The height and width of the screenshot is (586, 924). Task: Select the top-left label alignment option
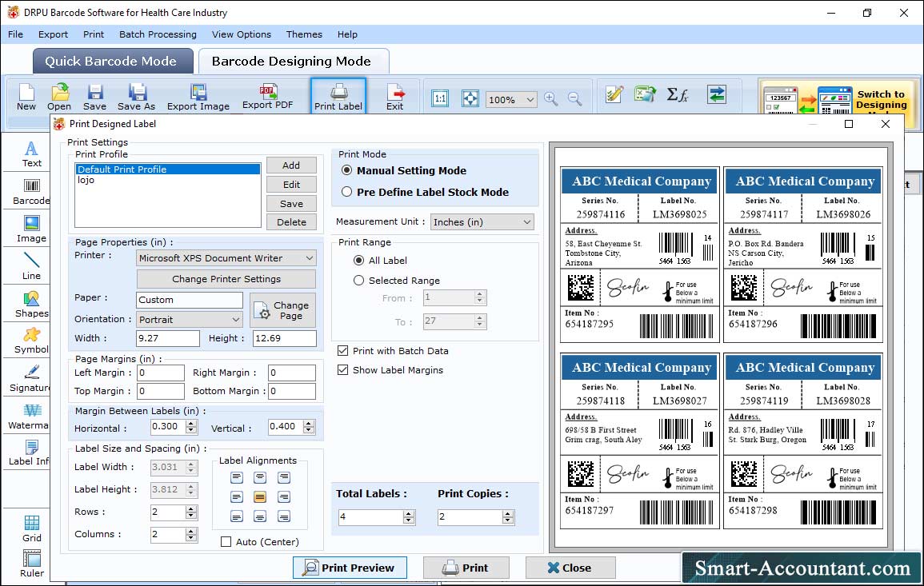[x=237, y=477]
